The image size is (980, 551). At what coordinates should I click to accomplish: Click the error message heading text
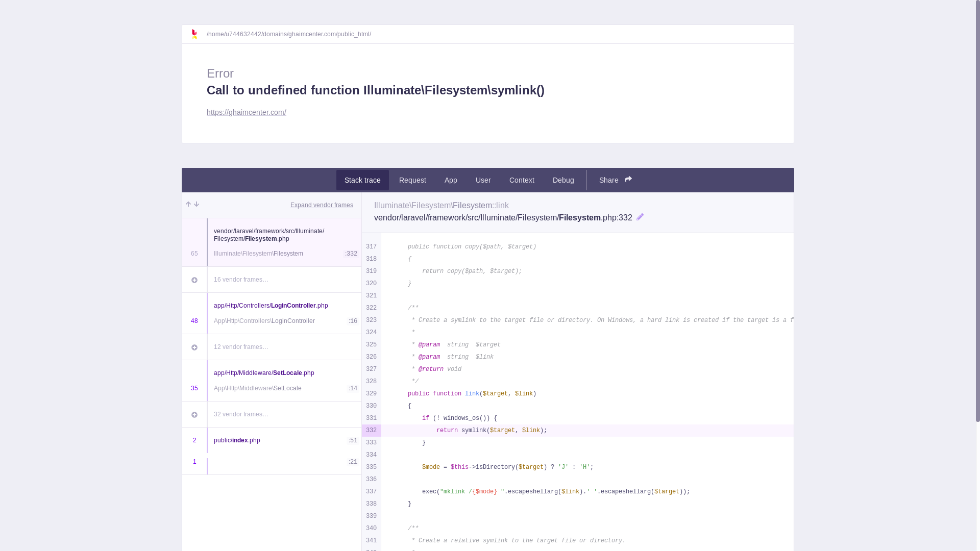pos(376,90)
